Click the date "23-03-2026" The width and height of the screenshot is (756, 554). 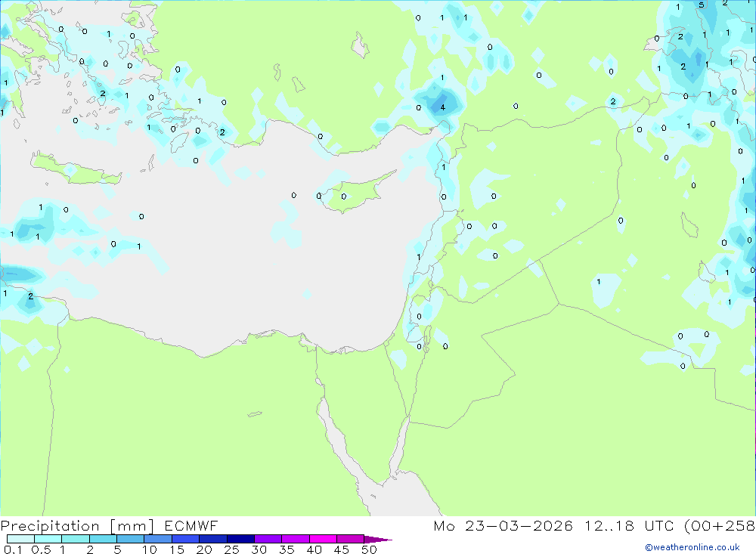tap(519, 525)
